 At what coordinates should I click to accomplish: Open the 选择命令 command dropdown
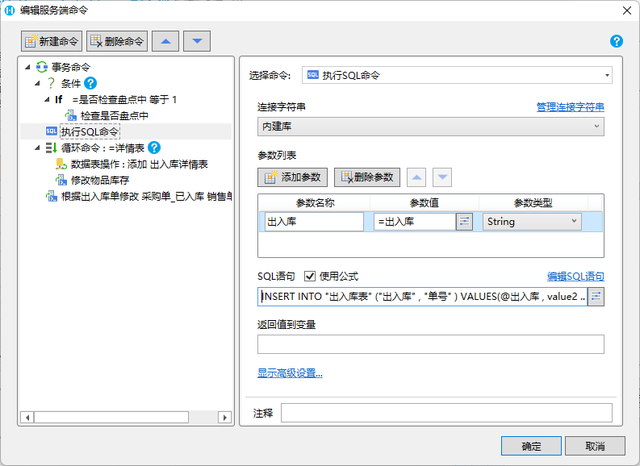(x=457, y=75)
